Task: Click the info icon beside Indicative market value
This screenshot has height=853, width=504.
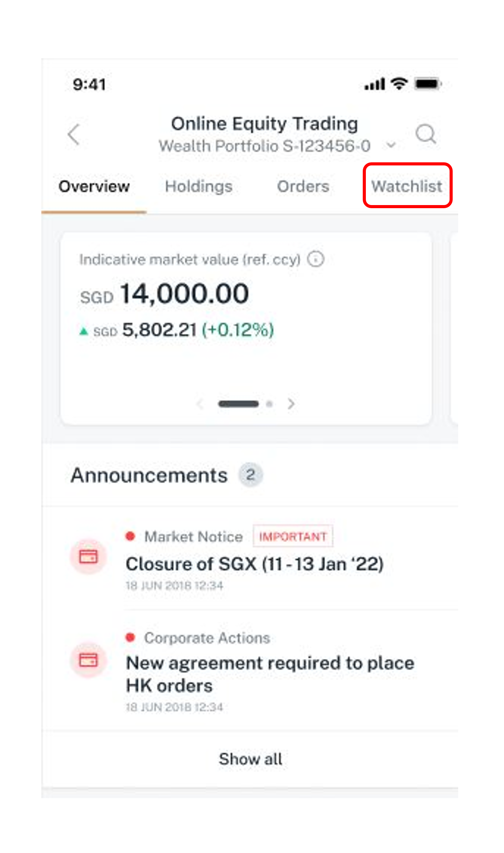Action: [x=316, y=259]
